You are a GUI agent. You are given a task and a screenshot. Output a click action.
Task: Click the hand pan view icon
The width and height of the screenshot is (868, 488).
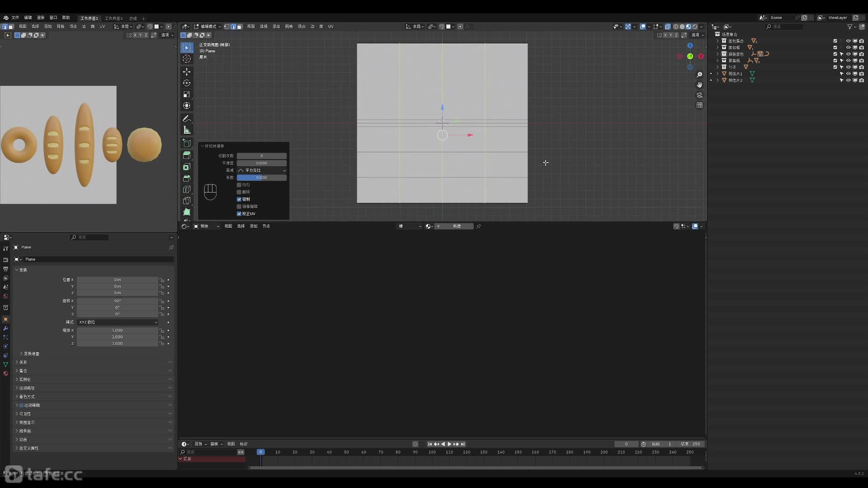tap(699, 84)
